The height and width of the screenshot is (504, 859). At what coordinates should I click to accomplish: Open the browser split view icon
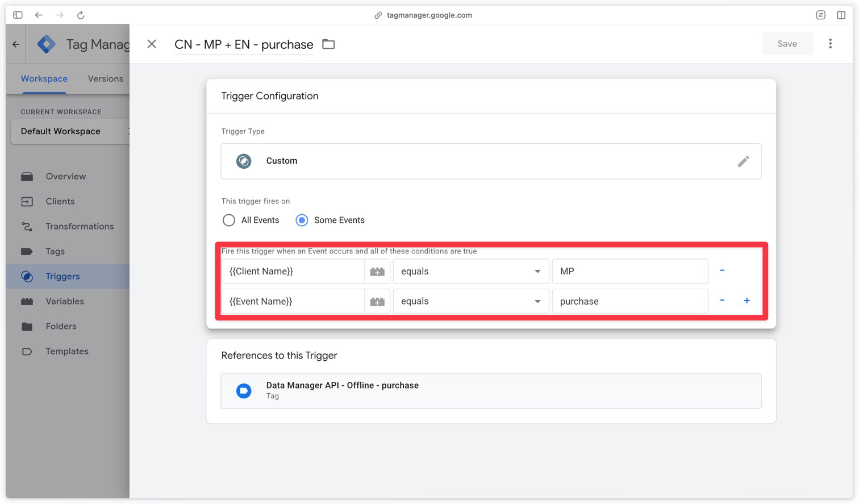pos(841,15)
